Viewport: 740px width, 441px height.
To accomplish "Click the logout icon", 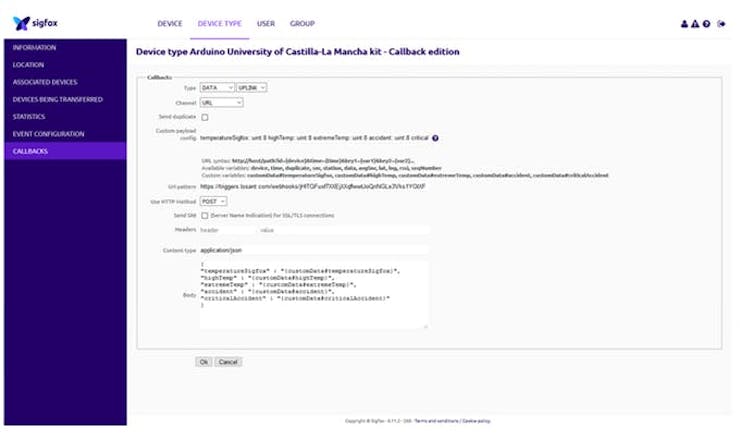I will click(x=721, y=24).
